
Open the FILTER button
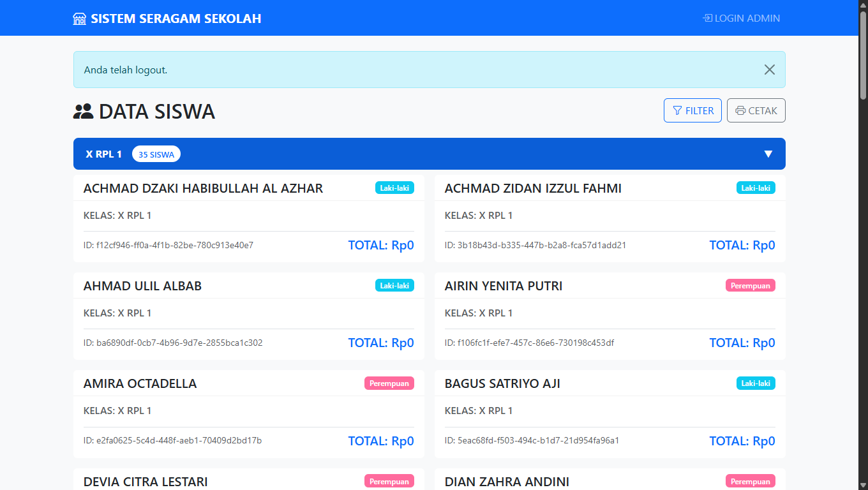tap(693, 110)
